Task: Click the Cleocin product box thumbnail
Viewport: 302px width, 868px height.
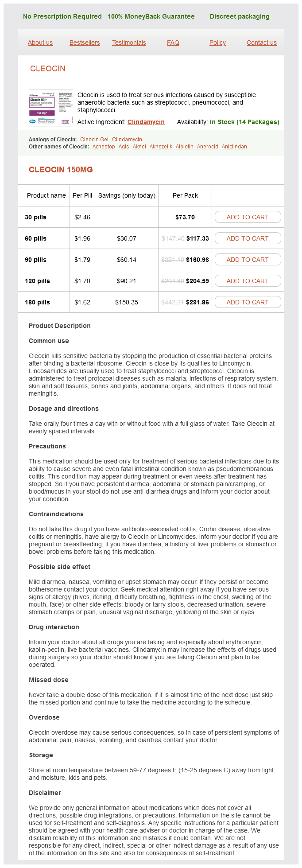Action: pos(50,108)
